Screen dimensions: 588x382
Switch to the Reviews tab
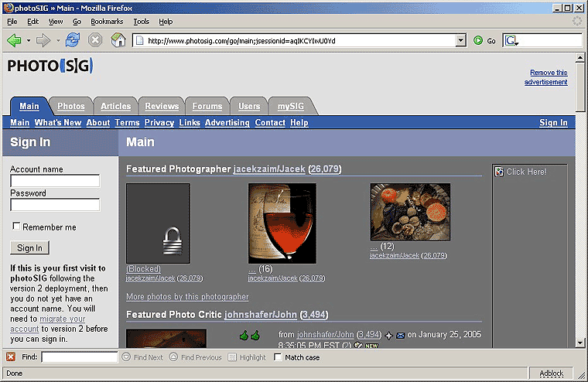pos(162,106)
